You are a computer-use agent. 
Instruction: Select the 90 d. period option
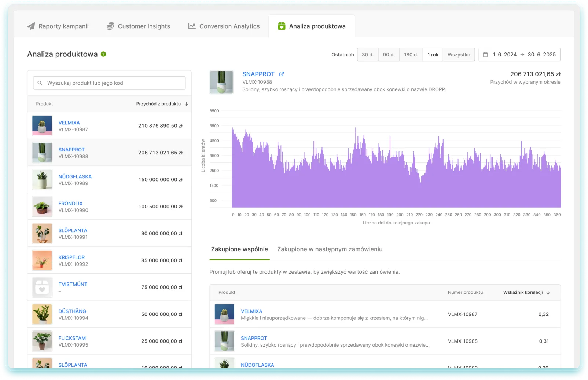click(x=389, y=54)
